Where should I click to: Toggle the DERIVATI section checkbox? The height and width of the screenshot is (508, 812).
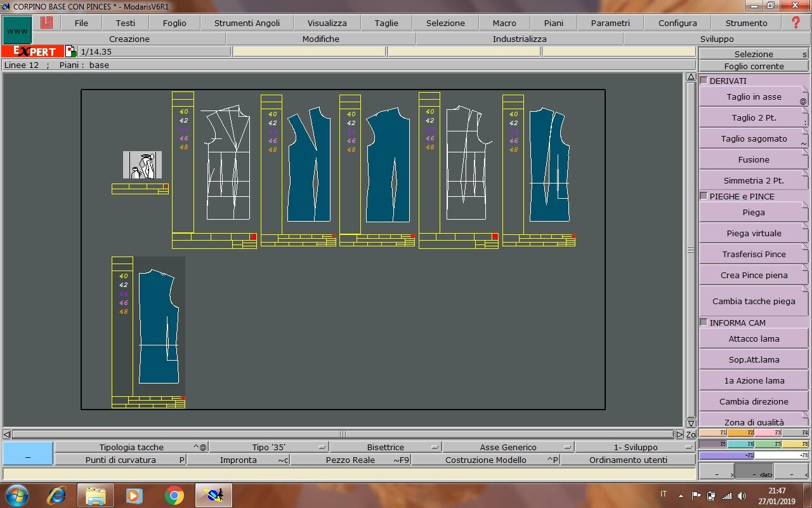[704, 81]
